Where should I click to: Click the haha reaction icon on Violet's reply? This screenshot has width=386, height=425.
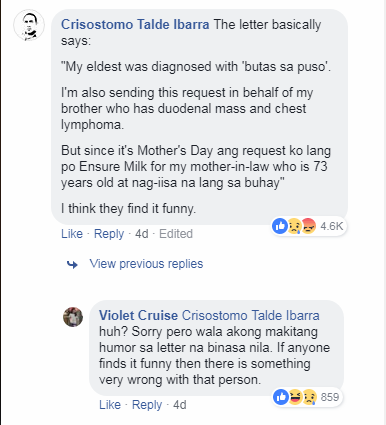(x=295, y=397)
